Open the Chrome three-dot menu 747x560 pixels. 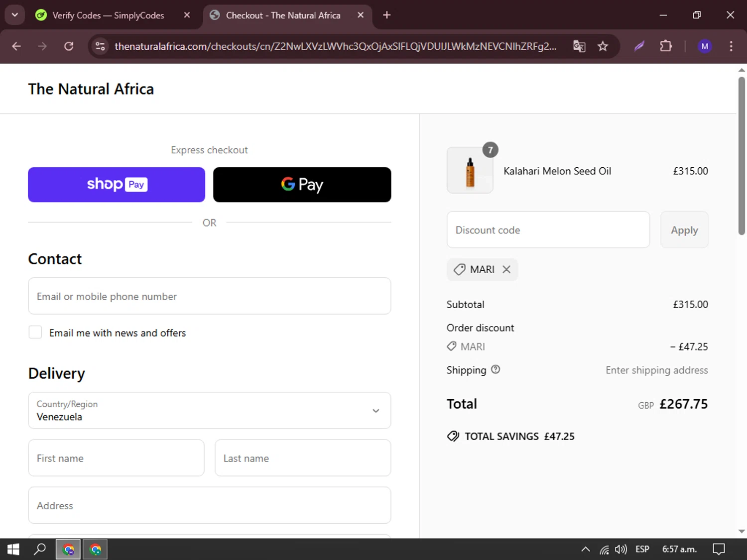tap(731, 46)
